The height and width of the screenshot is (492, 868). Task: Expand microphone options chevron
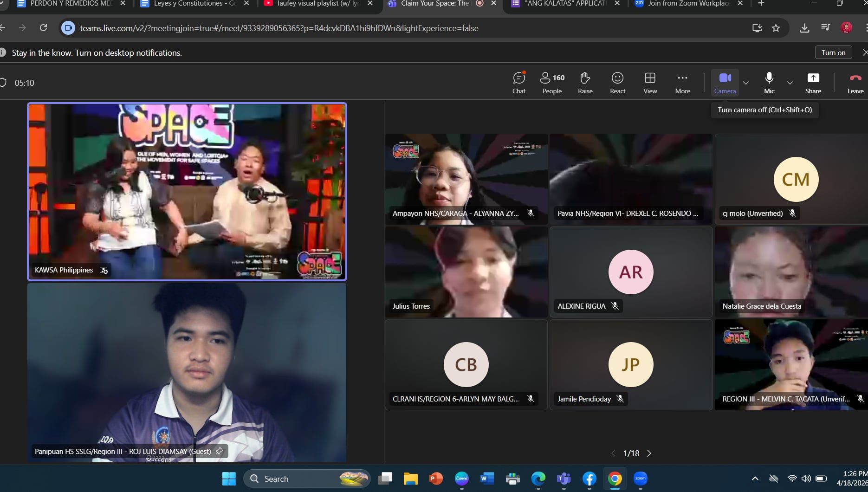[790, 83]
